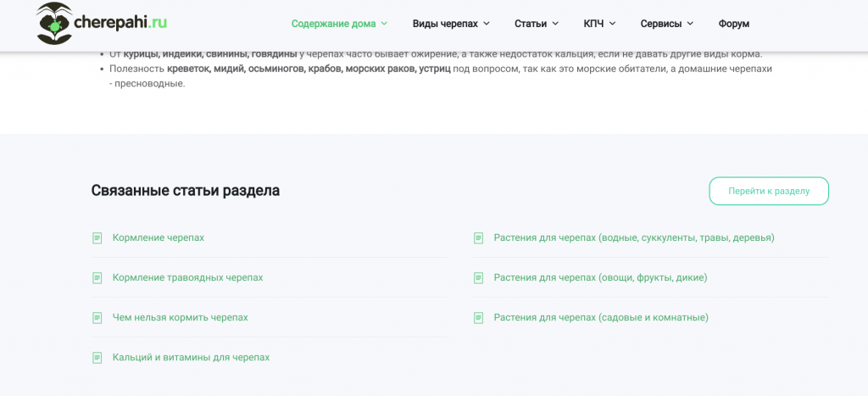Image resolution: width=868 pixels, height=396 pixels.
Task: Click document icon beside Кальций и витамины
Action: pos(97,358)
